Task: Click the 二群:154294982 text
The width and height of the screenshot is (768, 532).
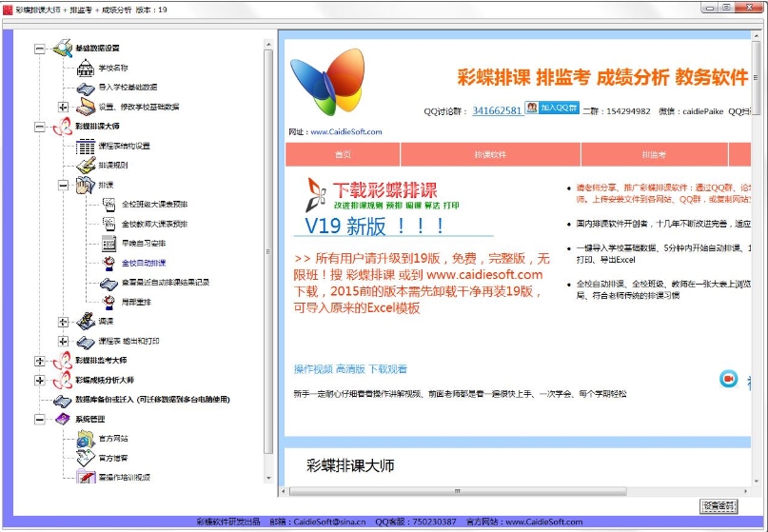Action: pos(617,111)
